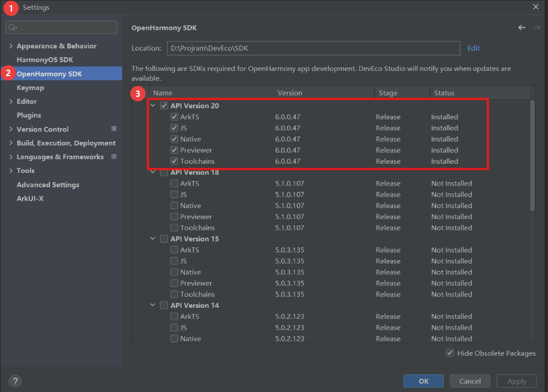
Task: Check the API Version 14 checkbox
Action: click(164, 306)
